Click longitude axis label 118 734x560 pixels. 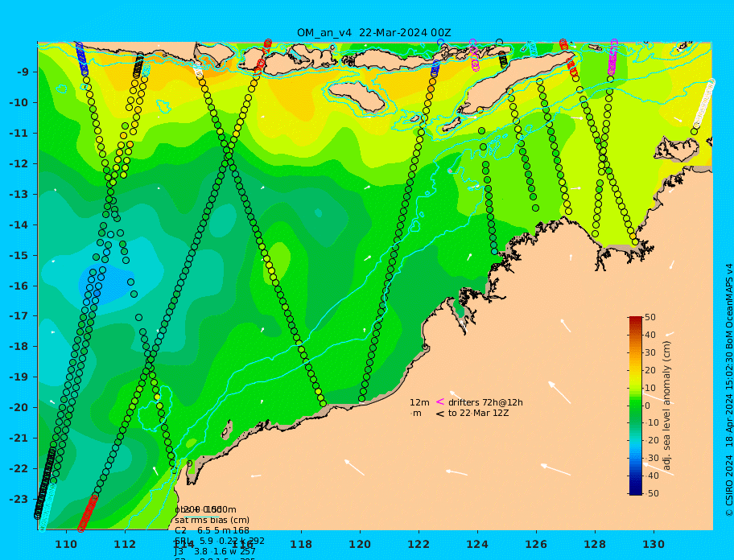click(x=301, y=544)
